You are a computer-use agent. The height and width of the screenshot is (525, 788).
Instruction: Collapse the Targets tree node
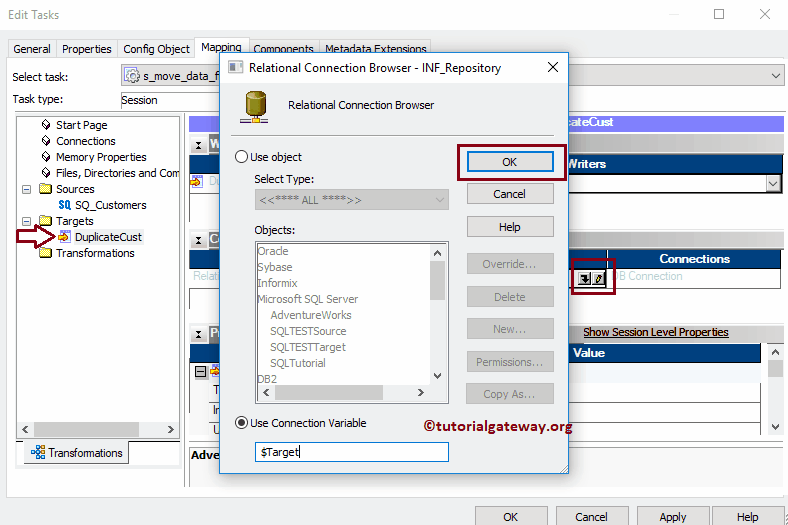click(x=27, y=221)
